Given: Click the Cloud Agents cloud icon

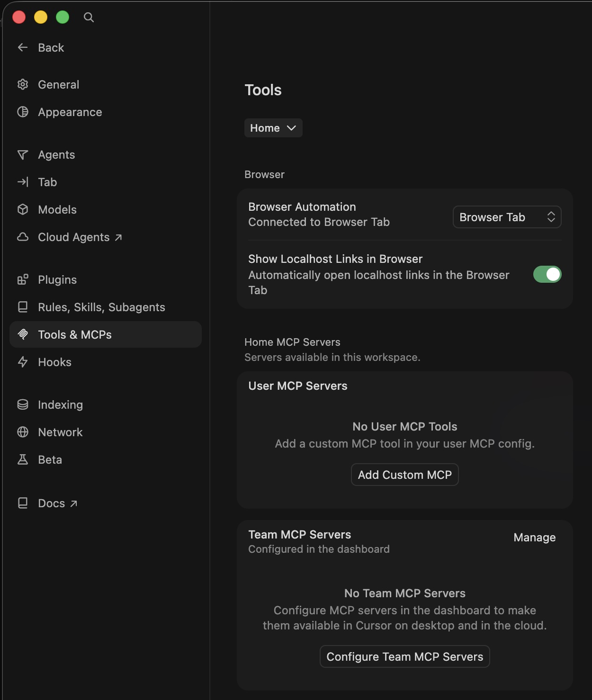Looking at the screenshot, I should click(23, 237).
